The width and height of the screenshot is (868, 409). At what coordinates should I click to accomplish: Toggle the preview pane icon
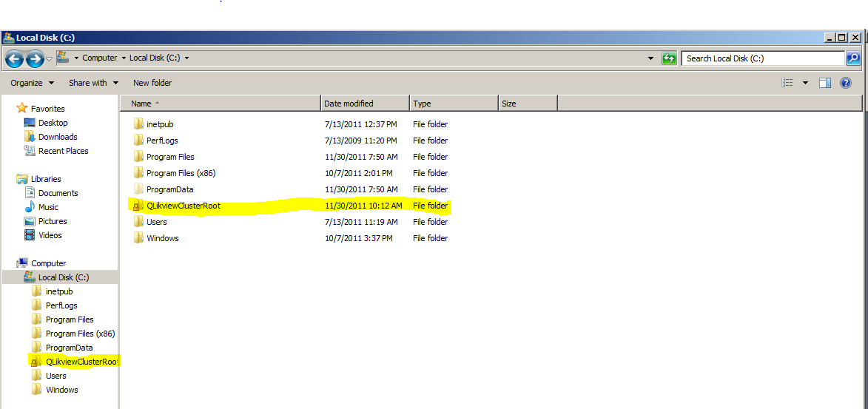click(x=825, y=83)
